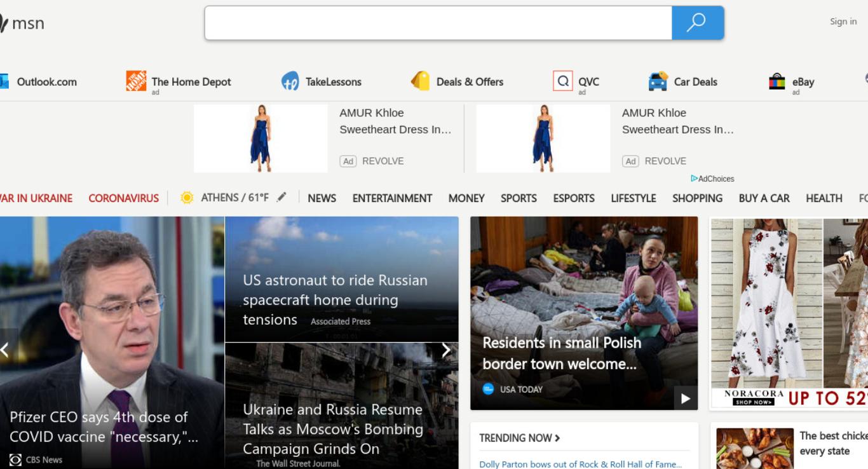Open the War in Ukraine section

[x=36, y=198]
